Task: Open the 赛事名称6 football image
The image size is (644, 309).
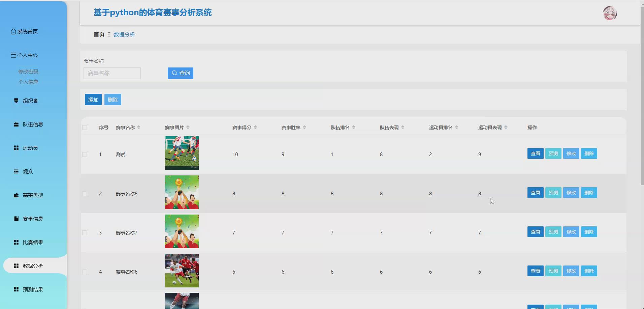Action: point(182,271)
